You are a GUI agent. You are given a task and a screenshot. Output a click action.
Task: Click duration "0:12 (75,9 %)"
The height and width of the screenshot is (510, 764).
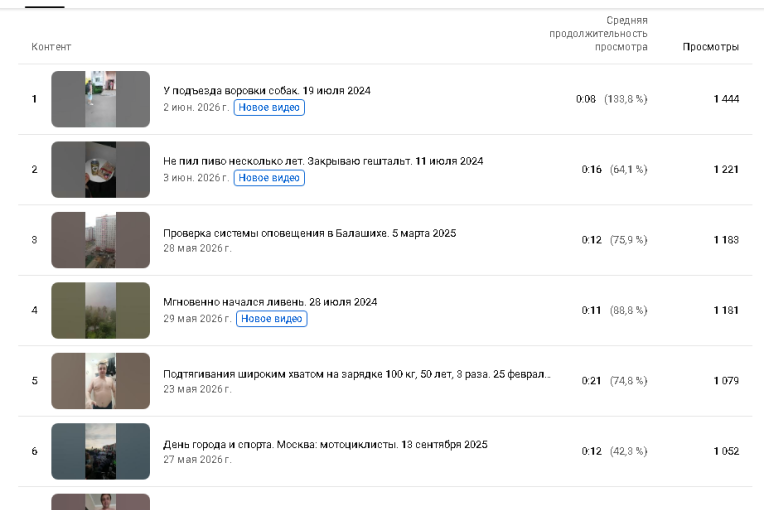(614, 240)
